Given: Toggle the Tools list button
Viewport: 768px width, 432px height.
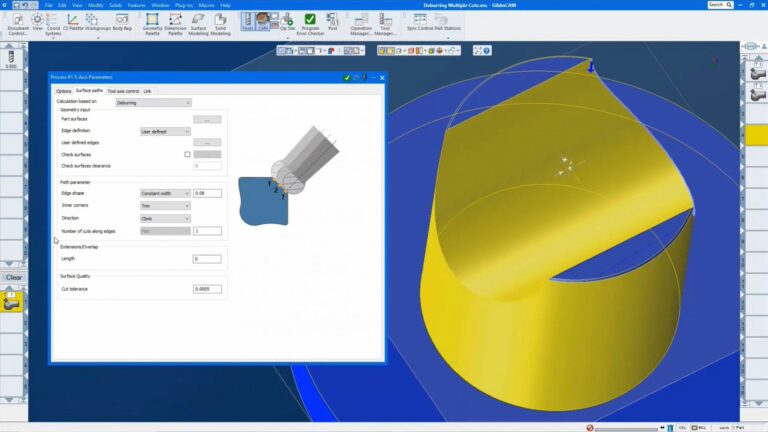Looking at the screenshot, I should [248, 22].
